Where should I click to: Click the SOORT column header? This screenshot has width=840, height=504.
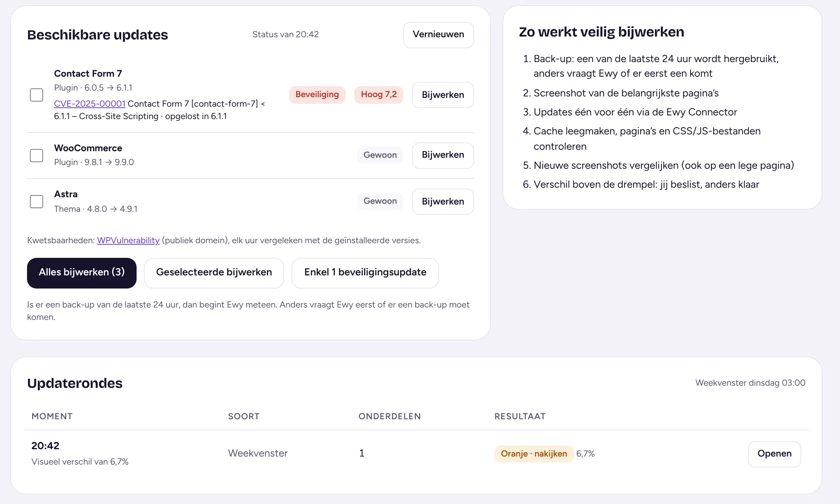coord(244,416)
